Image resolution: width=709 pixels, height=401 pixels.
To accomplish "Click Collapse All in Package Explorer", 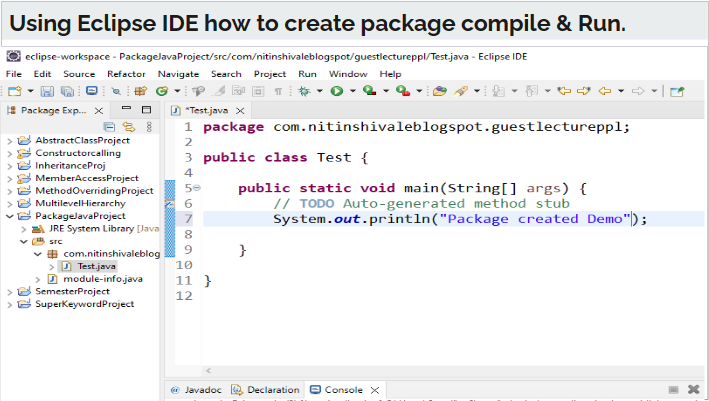I will coord(109,127).
